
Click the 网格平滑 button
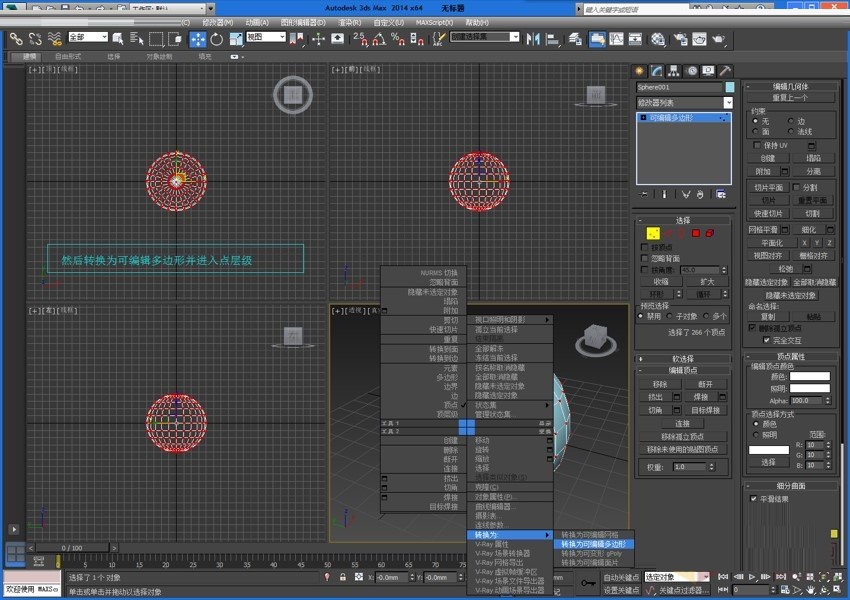coord(763,230)
